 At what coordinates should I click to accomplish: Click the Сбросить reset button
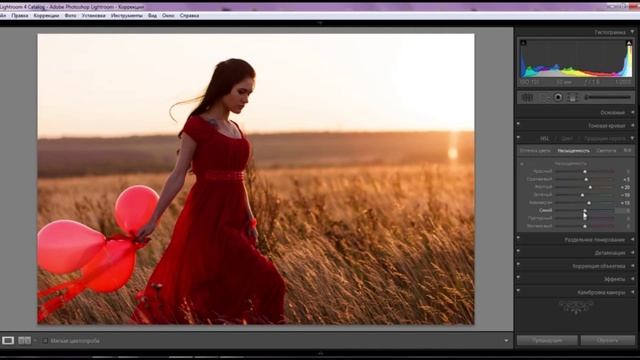(x=608, y=340)
